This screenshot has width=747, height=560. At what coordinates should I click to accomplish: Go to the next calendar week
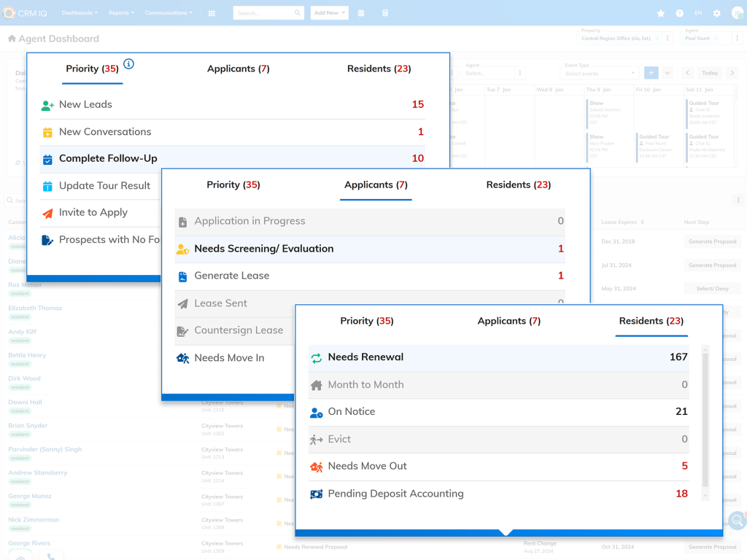732,73
